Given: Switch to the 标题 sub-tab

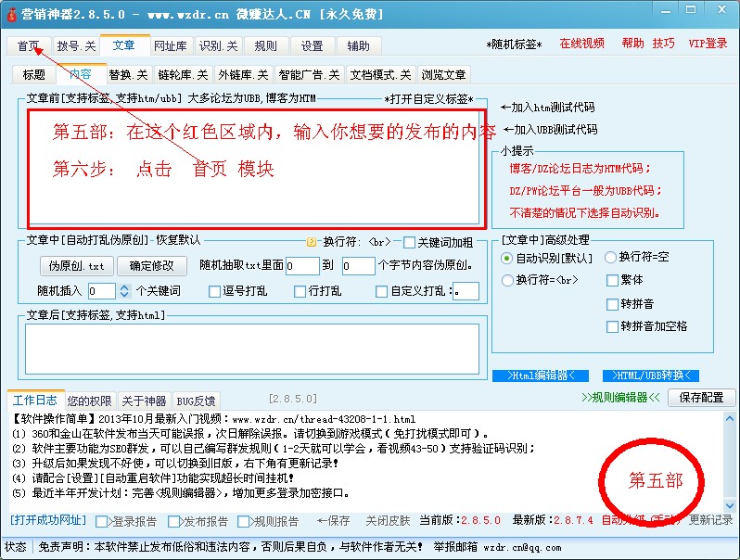Looking at the screenshot, I should point(34,74).
